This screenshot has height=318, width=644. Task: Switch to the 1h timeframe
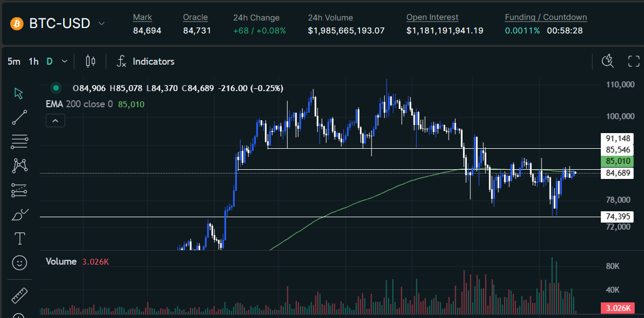click(33, 61)
